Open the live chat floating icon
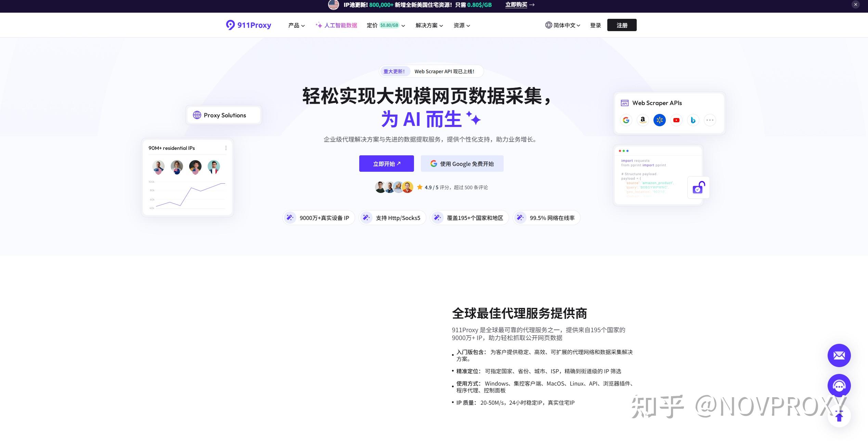 coord(839,386)
